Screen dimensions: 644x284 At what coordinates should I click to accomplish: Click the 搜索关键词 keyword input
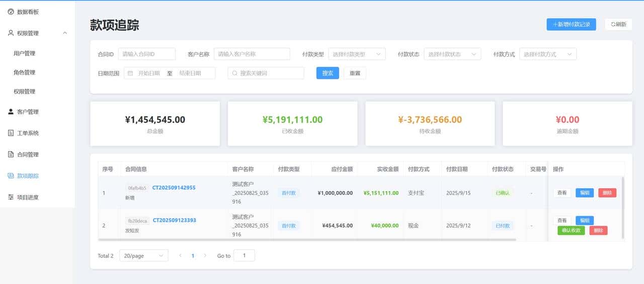pyautogui.click(x=266, y=73)
